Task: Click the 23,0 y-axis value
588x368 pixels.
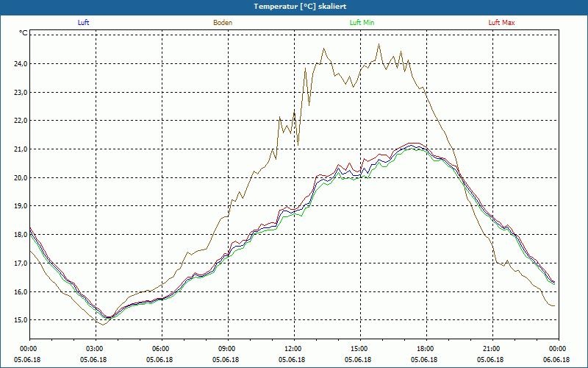Action: pyautogui.click(x=21, y=93)
